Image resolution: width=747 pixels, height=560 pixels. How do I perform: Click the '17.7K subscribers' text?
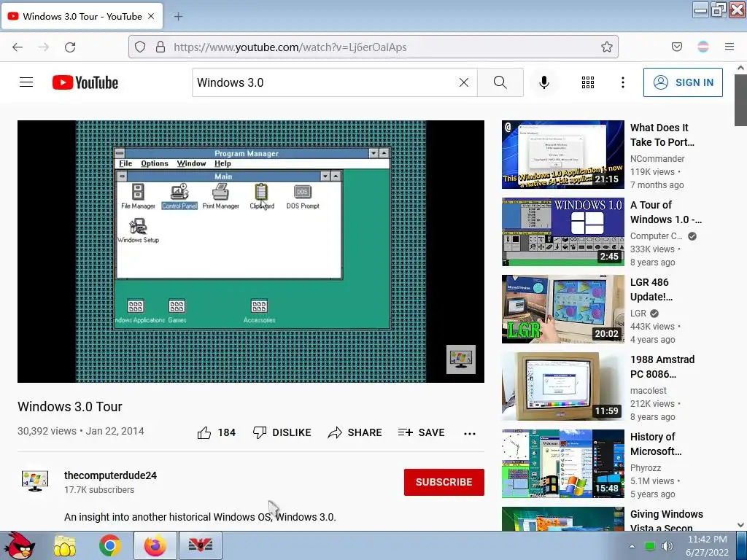click(99, 489)
